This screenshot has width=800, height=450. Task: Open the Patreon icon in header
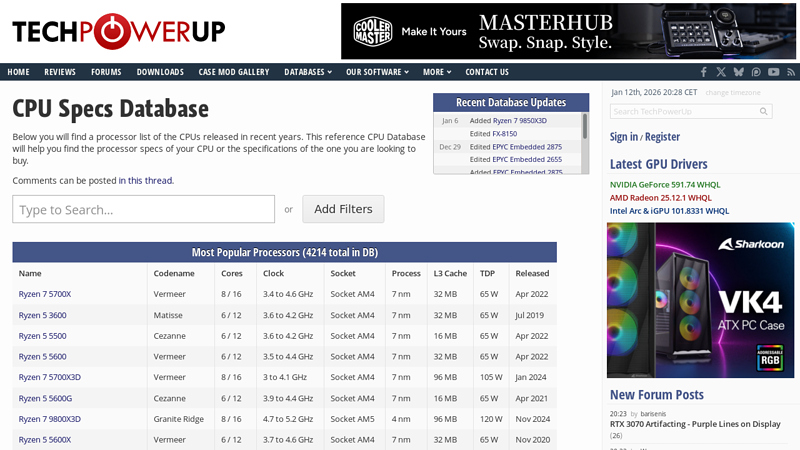[x=756, y=72]
